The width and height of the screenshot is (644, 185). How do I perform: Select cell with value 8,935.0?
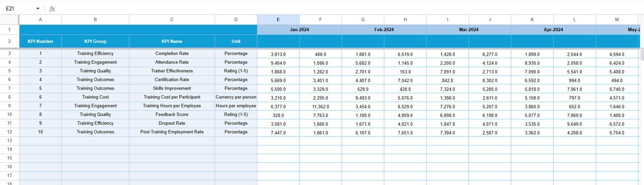pos(532,62)
